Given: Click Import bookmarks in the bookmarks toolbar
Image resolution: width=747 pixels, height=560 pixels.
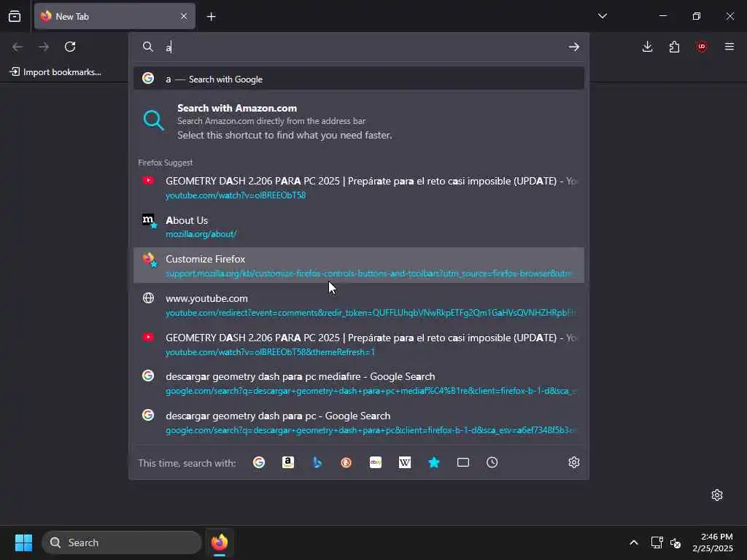Looking at the screenshot, I should pyautogui.click(x=55, y=72).
